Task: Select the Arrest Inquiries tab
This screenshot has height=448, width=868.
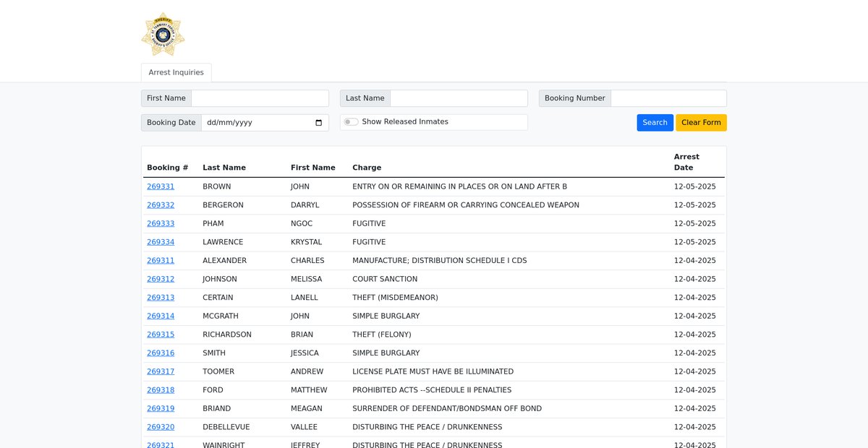Action: click(x=176, y=72)
